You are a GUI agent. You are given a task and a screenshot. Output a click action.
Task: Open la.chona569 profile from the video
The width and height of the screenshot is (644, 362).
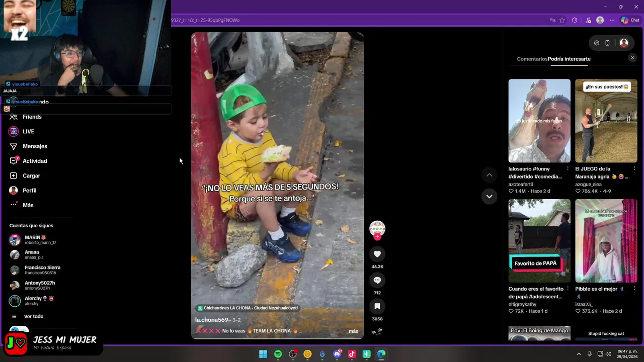(211, 320)
